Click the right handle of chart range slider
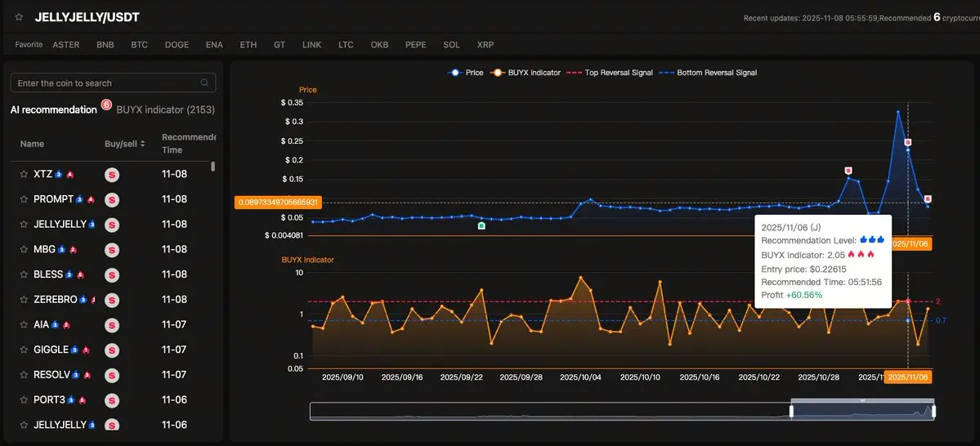The width and height of the screenshot is (980, 446). pos(933,411)
